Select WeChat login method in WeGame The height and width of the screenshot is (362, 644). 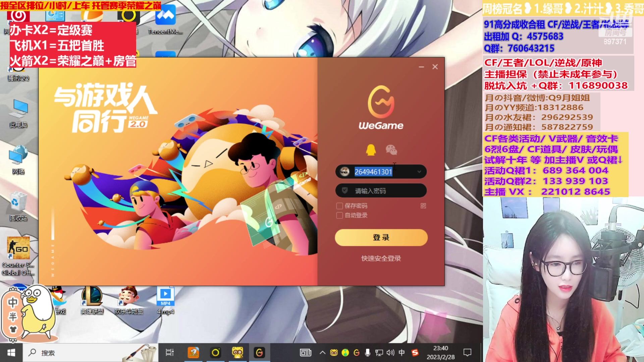(x=391, y=150)
